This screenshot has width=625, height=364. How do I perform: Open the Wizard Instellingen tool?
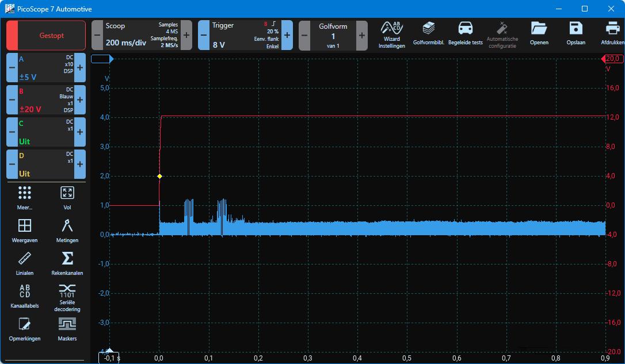(x=391, y=35)
